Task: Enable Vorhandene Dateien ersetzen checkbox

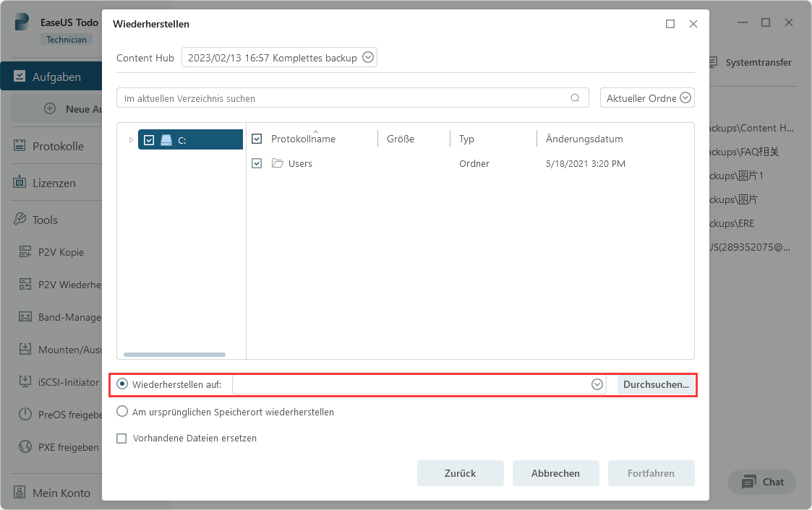Action: 121,438
